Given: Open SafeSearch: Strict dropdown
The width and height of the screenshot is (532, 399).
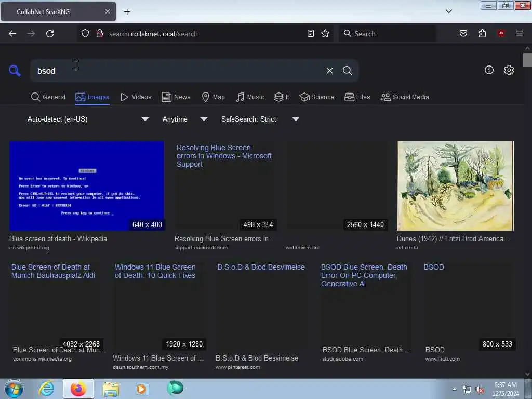Looking at the screenshot, I should [x=260, y=119].
